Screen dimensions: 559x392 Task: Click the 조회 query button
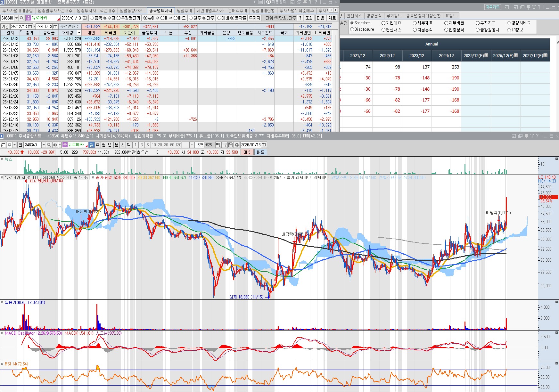pyautogui.click(x=309, y=18)
